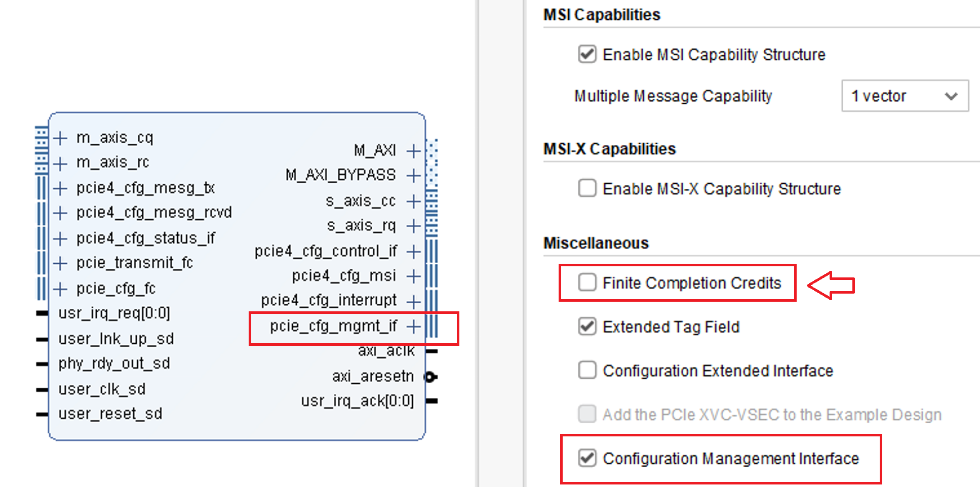Check Finite Completion Credits

pos(587,283)
